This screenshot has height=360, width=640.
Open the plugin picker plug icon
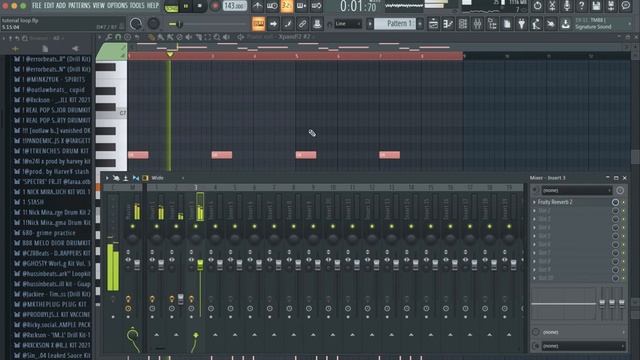[521, 24]
